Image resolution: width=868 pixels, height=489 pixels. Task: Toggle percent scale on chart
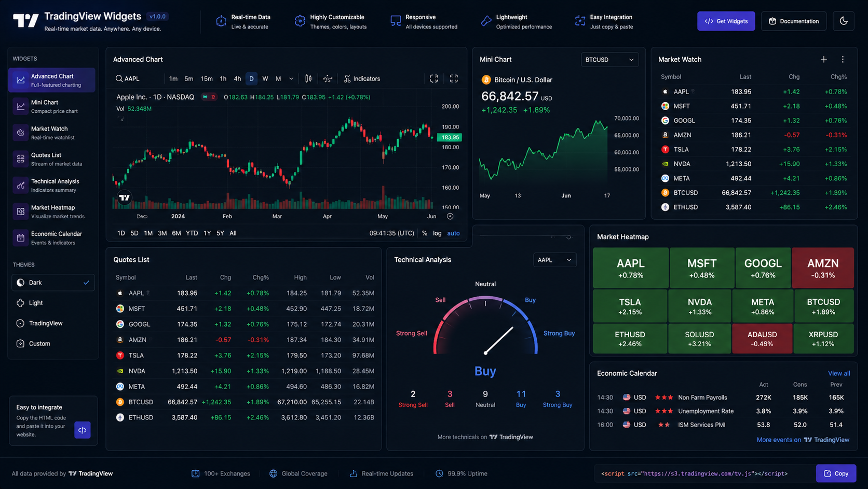(425, 233)
